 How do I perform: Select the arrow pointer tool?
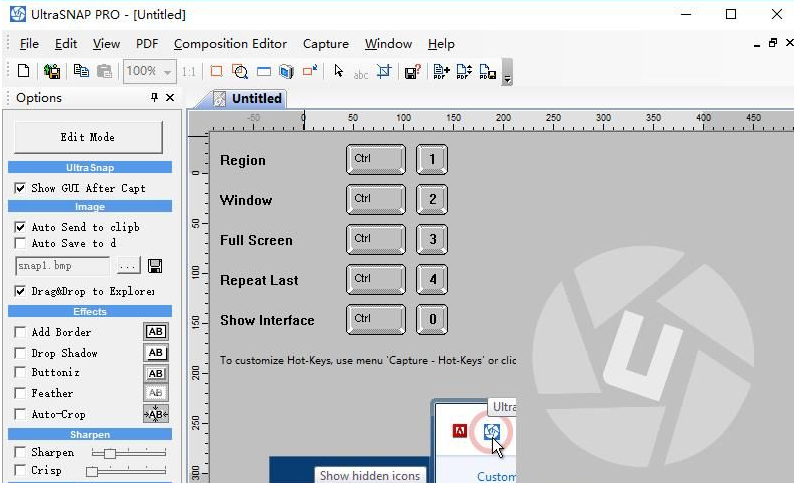(x=339, y=71)
